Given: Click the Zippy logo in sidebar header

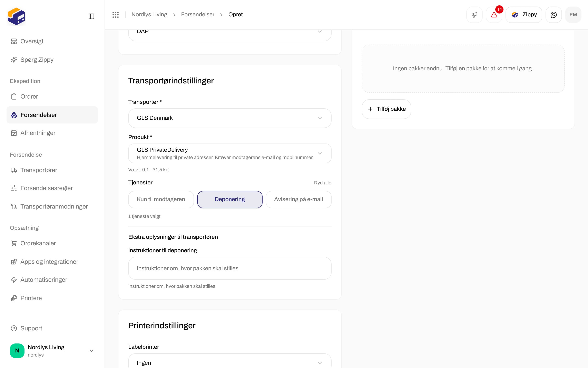Looking at the screenshot, I should pyautogui.click(x=16, y=16).
